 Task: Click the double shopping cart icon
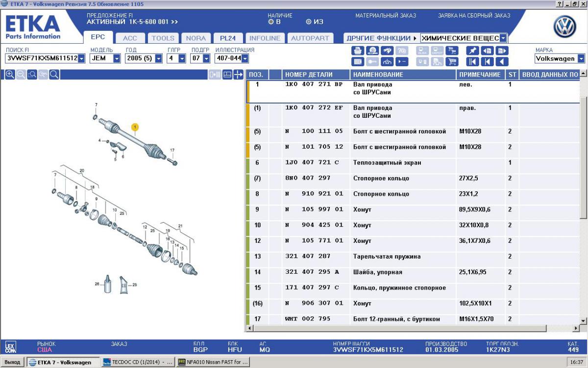tap(453, 51)
